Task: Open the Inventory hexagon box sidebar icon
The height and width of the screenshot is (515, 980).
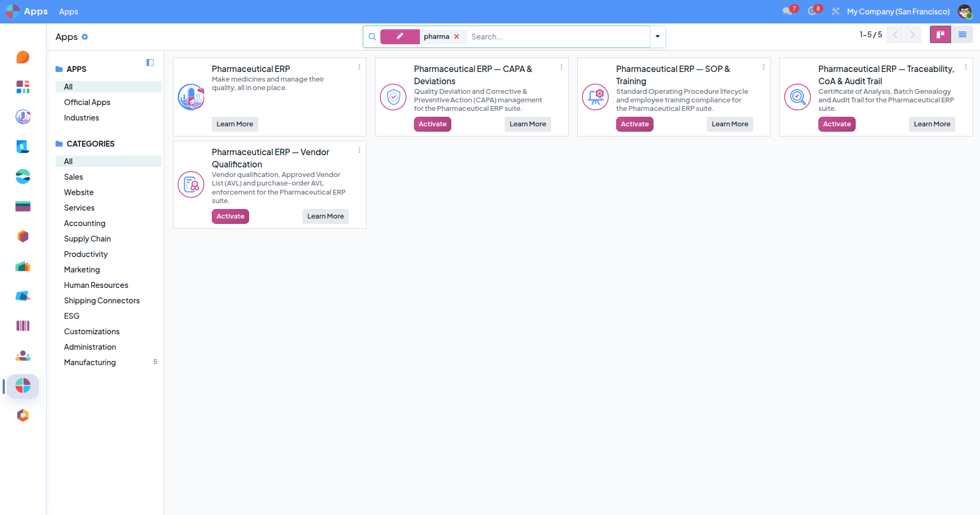Action: [x=23, y=236]
